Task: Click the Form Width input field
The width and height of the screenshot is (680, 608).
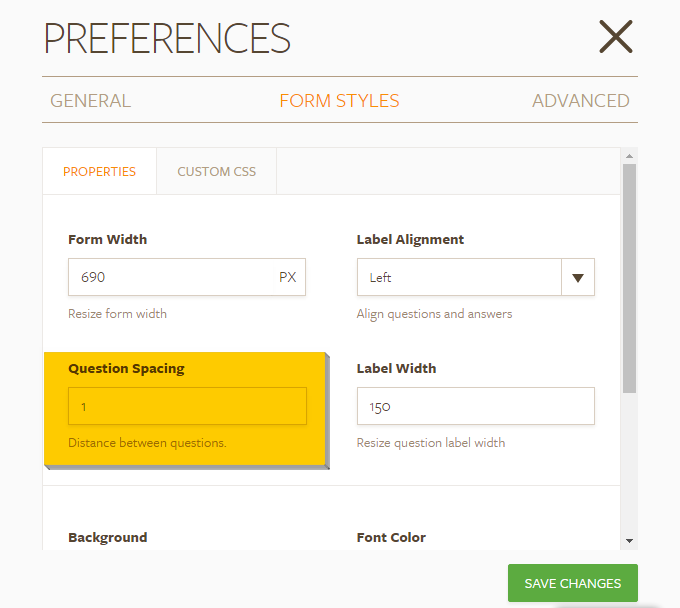Action: click(170, 277)
